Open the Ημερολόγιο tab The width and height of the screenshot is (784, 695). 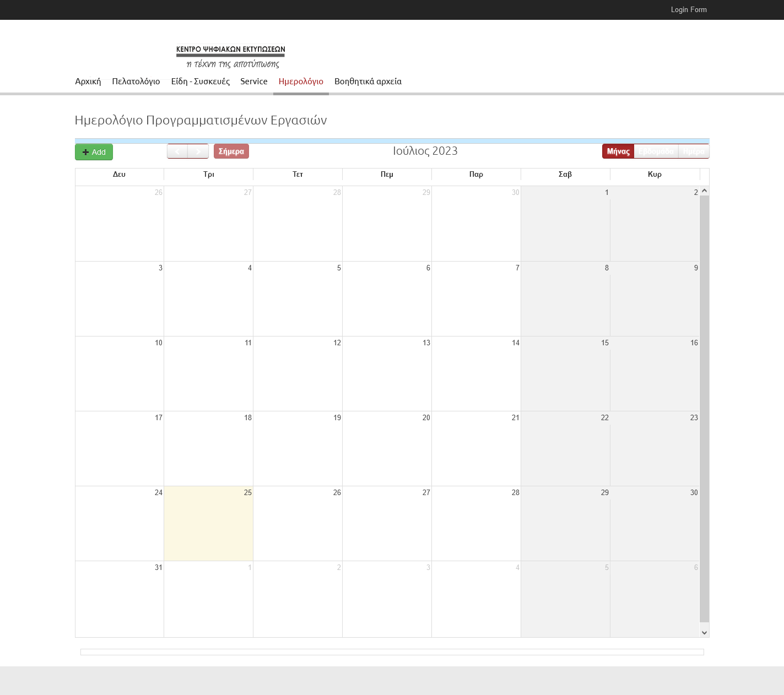tap(301, 82)
